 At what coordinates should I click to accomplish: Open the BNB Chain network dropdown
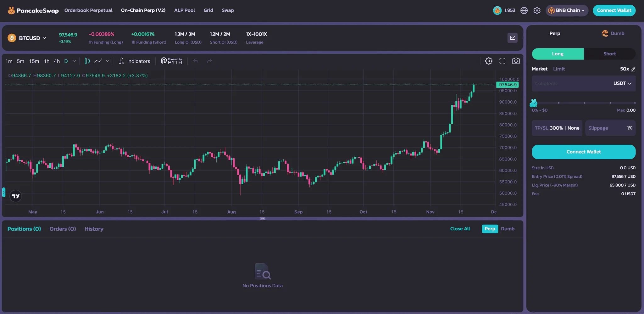[567, 10]
